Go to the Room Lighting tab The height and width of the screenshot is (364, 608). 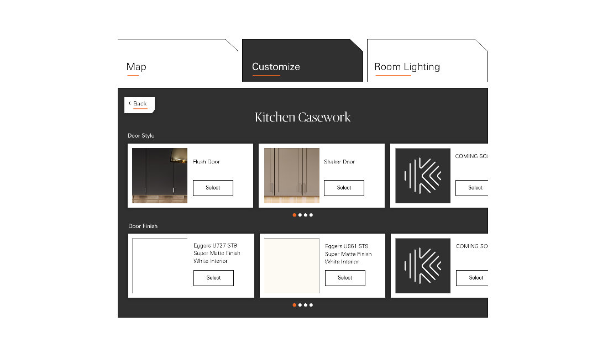(407, 67)
